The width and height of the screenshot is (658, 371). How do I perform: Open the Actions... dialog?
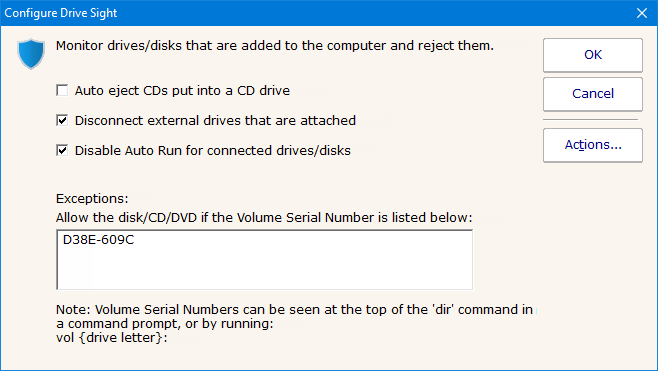[593, 145]
